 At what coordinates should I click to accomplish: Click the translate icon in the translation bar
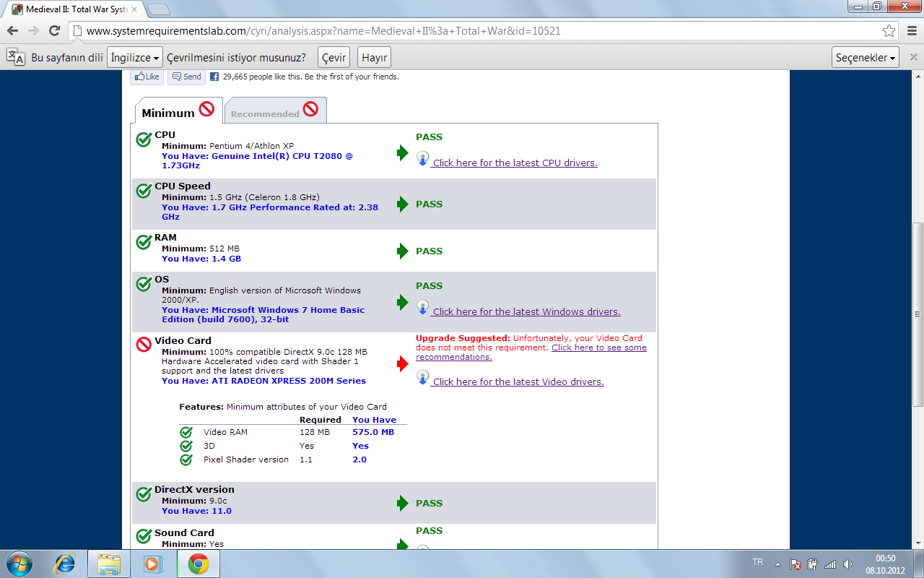coord(15,57)
